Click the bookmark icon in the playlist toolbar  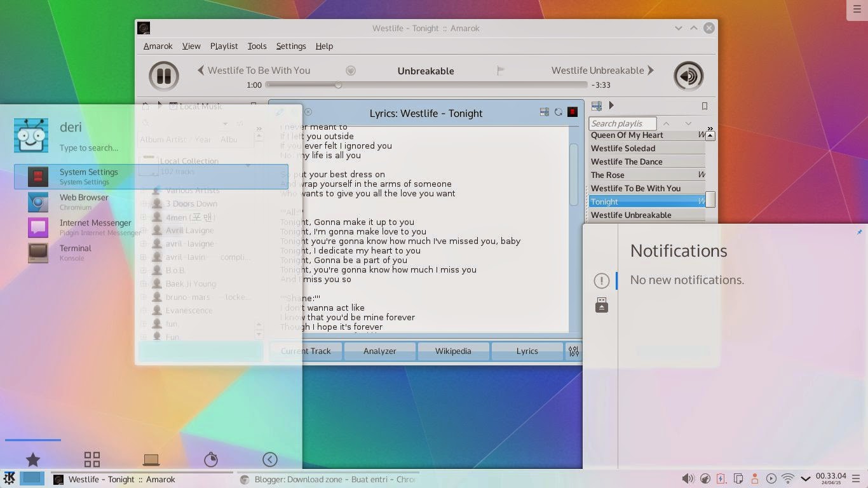(x=705, y=106)
